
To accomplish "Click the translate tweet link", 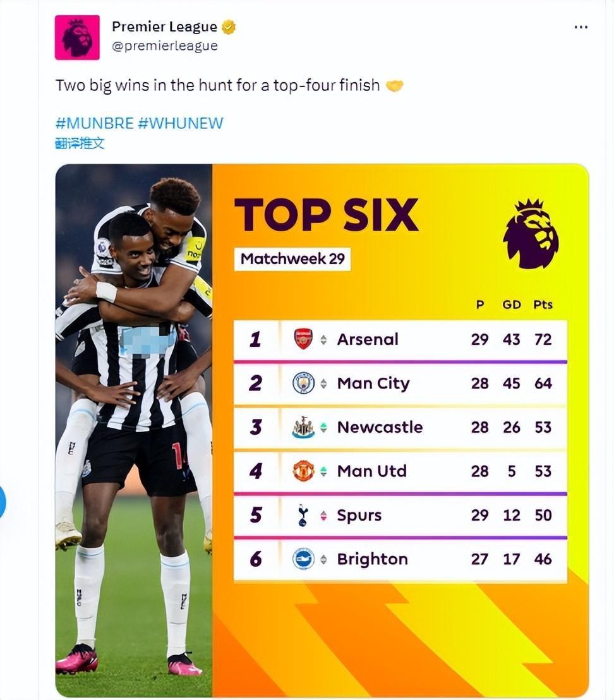I will pyautogui.click(x=80, y=143).
